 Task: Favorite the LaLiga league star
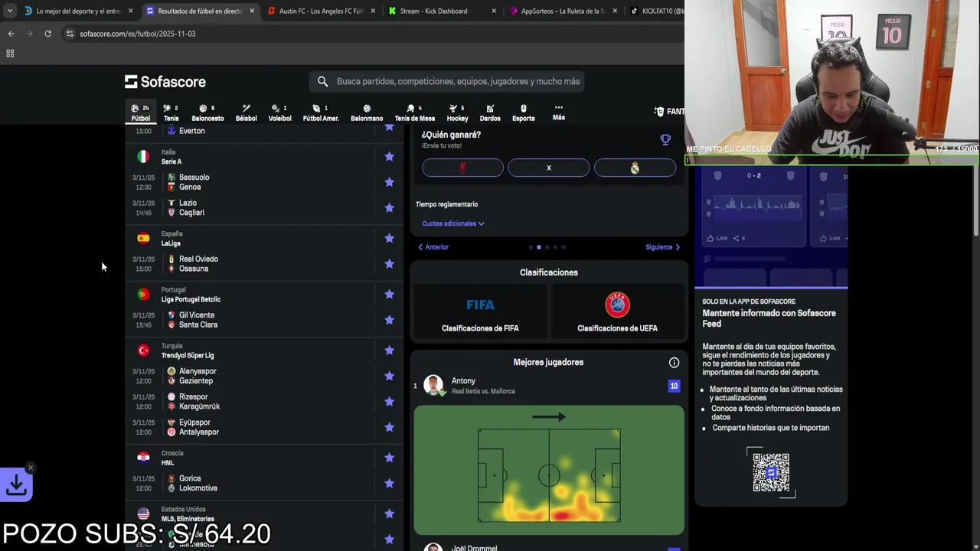389,238
